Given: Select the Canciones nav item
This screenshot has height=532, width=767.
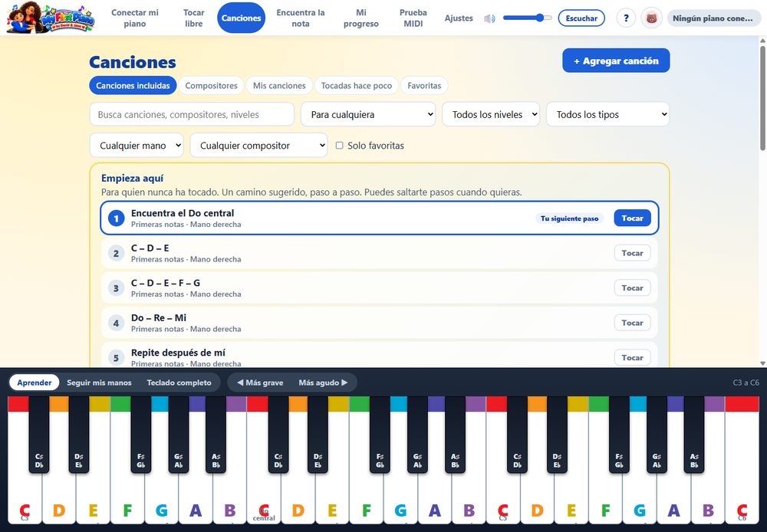Looking at the screenshot, I should (241, 18).
